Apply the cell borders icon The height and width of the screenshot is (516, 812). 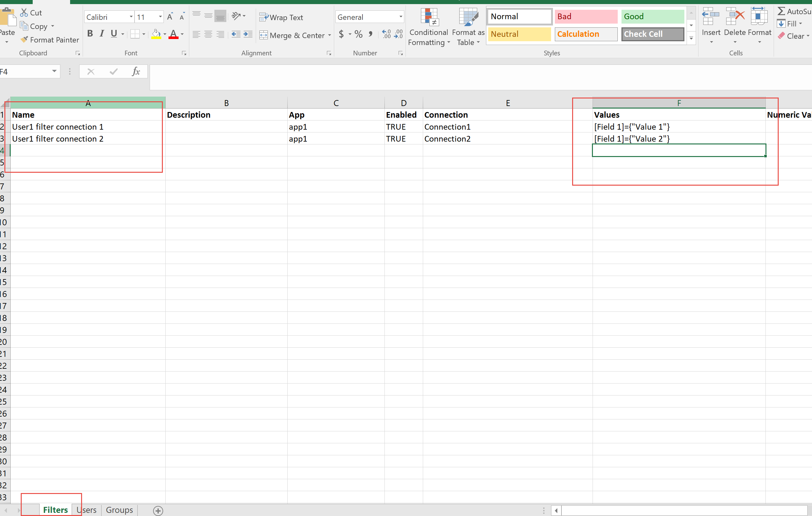tap(135, 34)
